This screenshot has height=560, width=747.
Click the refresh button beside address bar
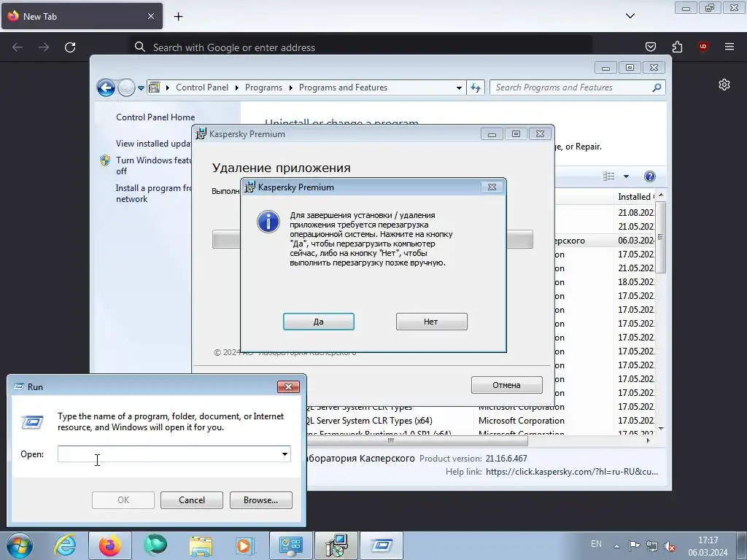(476, 87)
